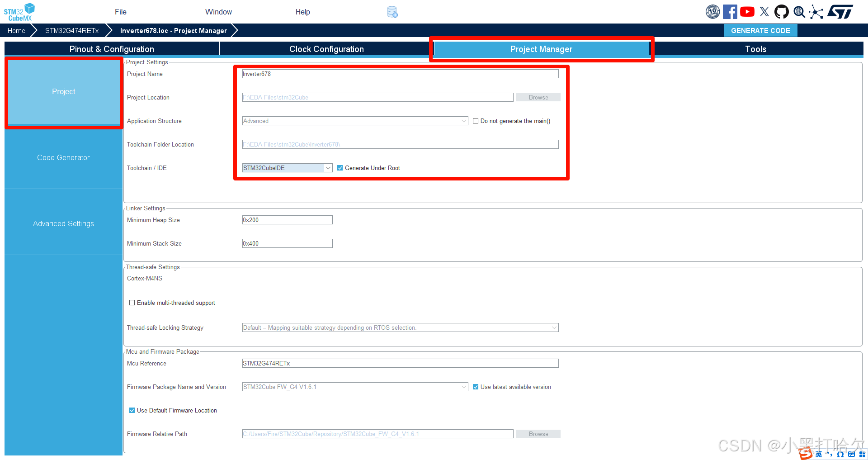The width and height of the screenshot is (868, 460).
Task: Open the Toolchain / IDE dropdown
Action: (x=288, y=168)
